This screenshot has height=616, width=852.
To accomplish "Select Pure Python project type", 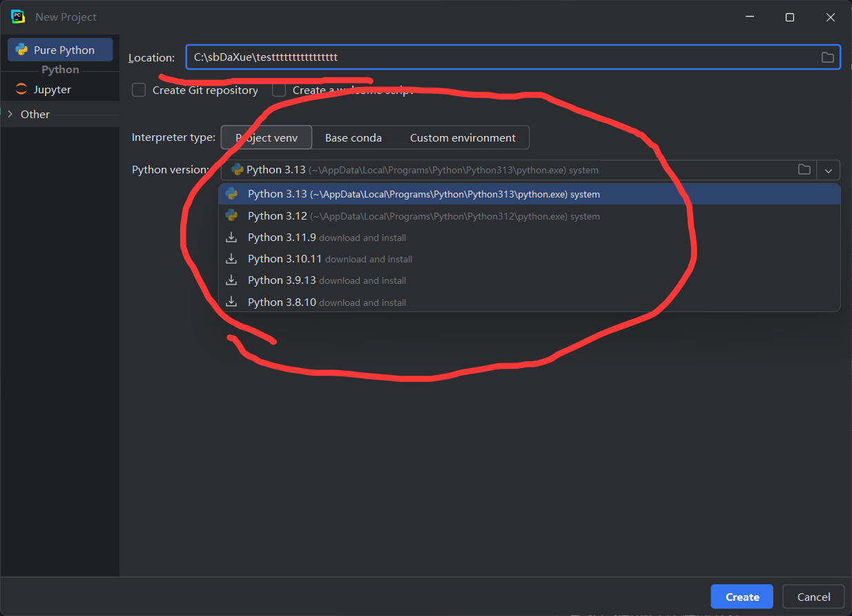I will point(60,50).
